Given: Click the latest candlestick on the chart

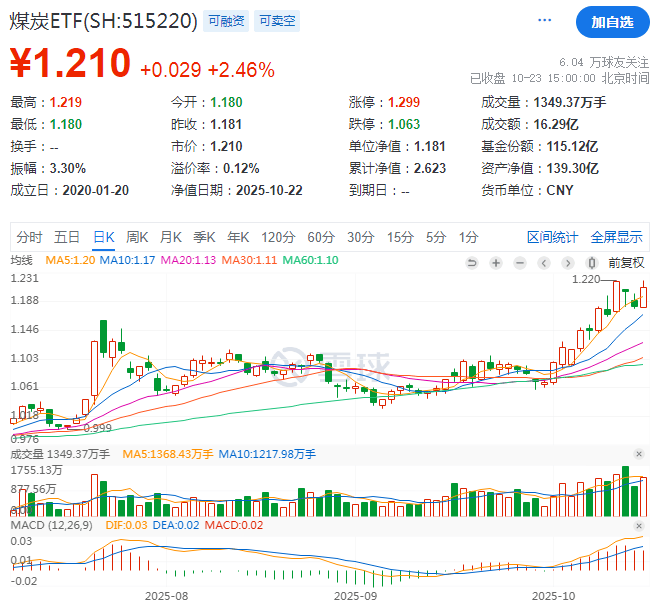Looking at the screenshot, I should point(643,296).
